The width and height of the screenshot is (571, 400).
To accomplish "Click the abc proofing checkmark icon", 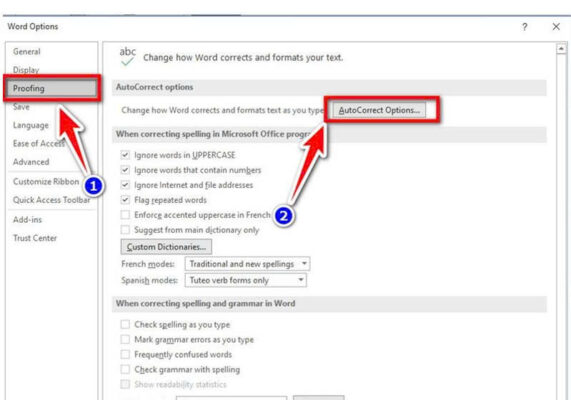I will (127, 56).
